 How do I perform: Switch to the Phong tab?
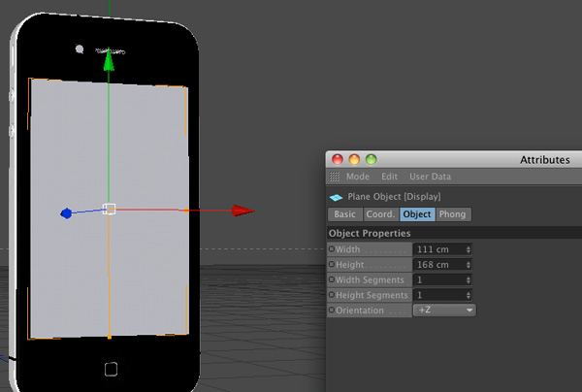point(452,214)
